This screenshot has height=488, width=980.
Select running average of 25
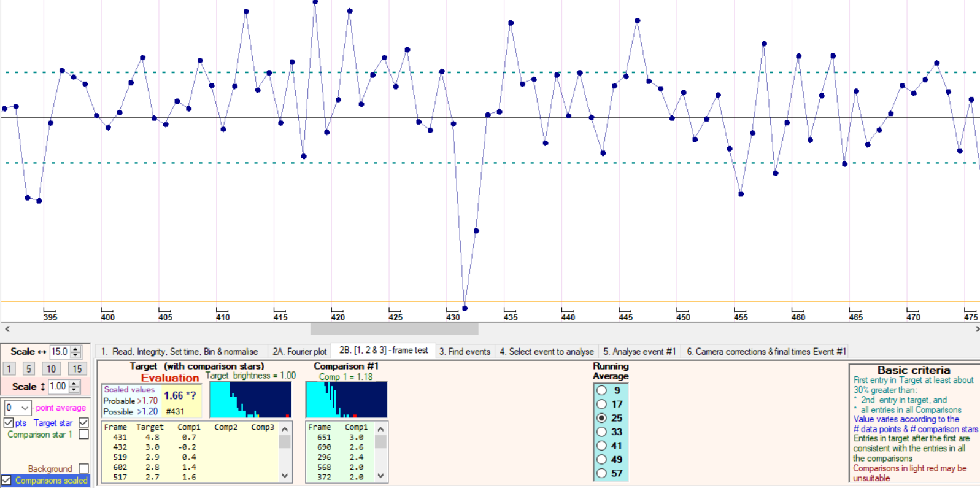click(x=602, y=418)
